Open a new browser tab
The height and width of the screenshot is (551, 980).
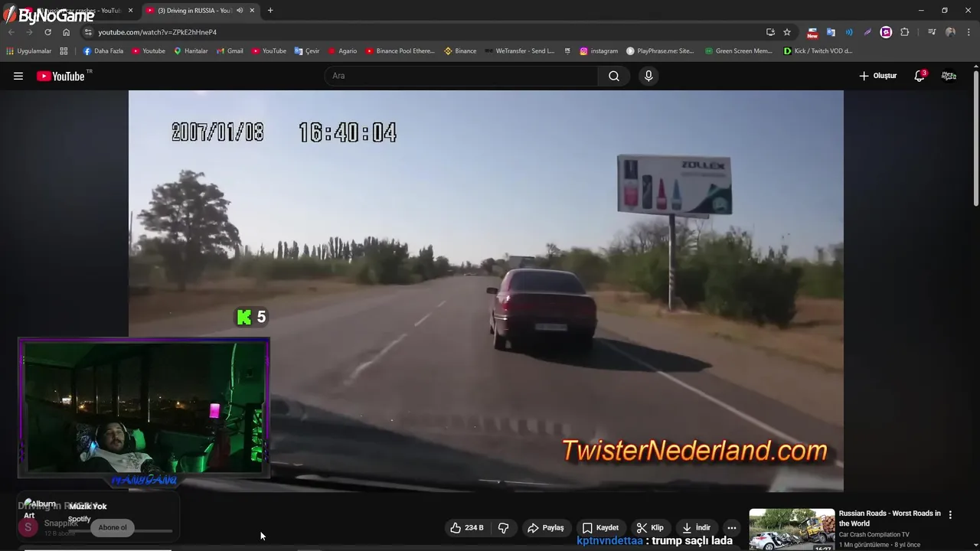pos(270,11)
